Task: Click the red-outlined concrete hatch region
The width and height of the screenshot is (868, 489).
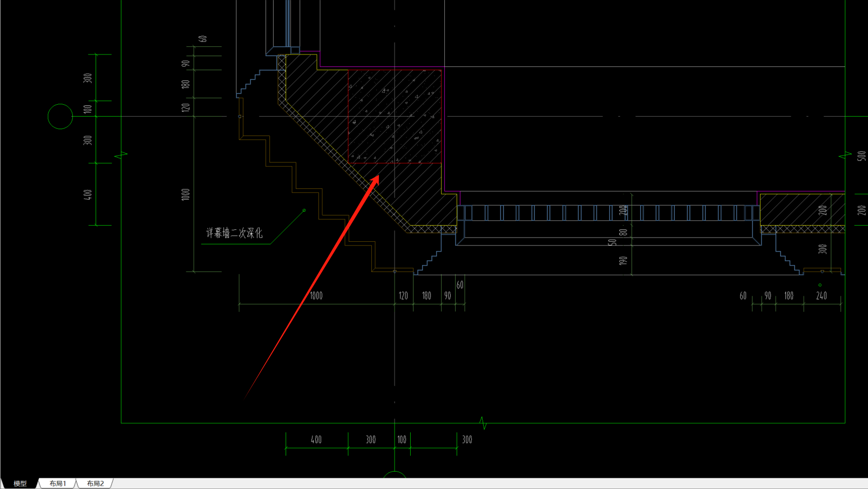Action: 395,116
